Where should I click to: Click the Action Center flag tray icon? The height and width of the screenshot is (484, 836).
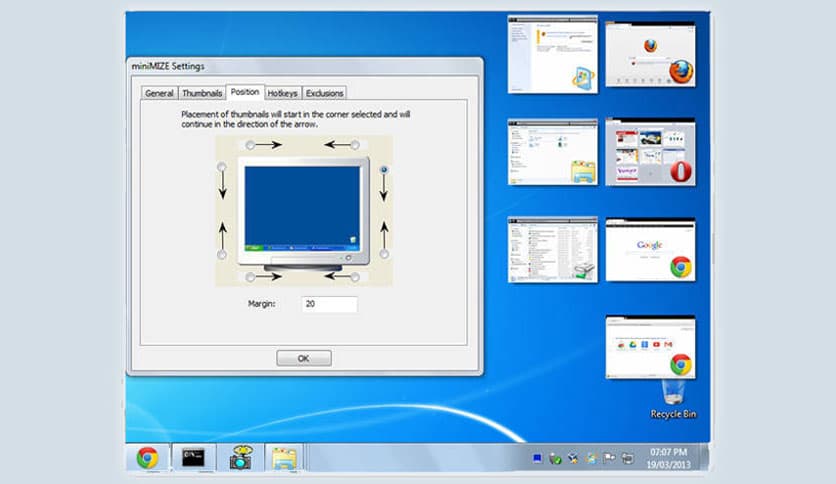(609, 458)
